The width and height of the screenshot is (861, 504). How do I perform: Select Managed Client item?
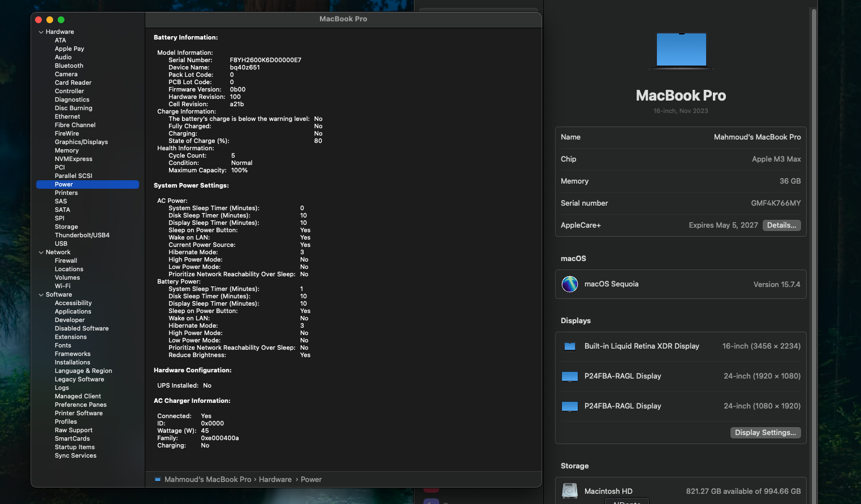pyautogui.click(x=77, y=397)
